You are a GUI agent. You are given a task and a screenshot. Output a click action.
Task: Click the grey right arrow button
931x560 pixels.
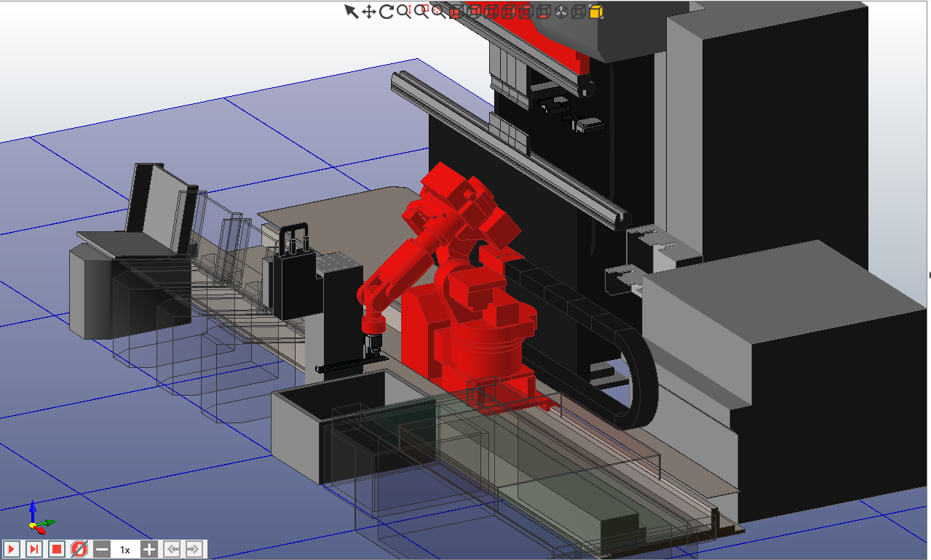pos(194,549)
